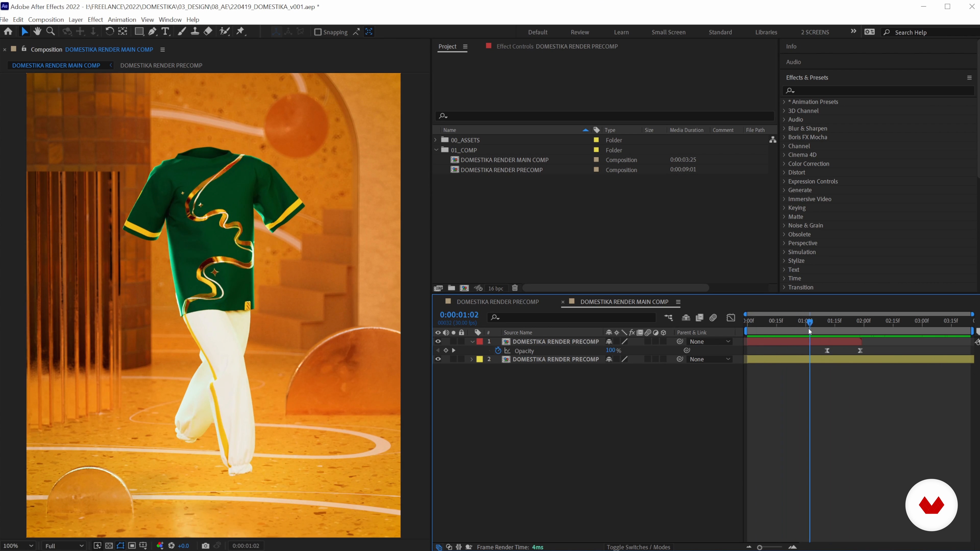Click Toggle Switches / Modes button

click(x=638, y=547)
